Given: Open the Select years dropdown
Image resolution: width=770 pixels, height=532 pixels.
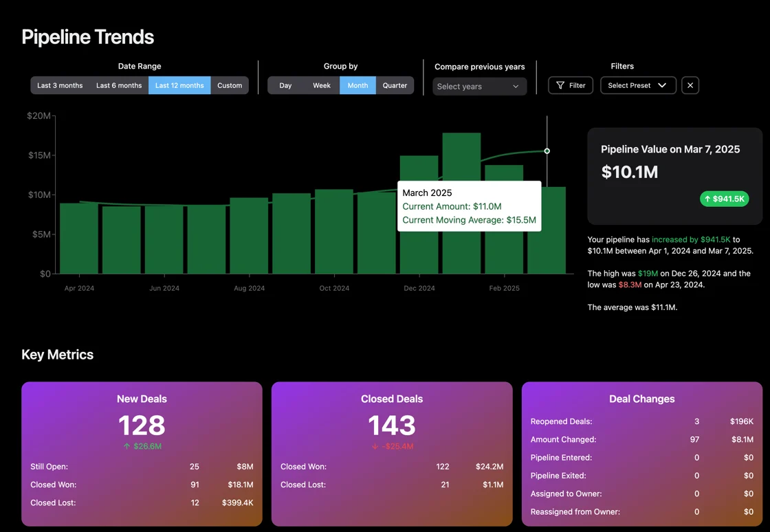Looking at the screenshot, I should tap(479, 87).
